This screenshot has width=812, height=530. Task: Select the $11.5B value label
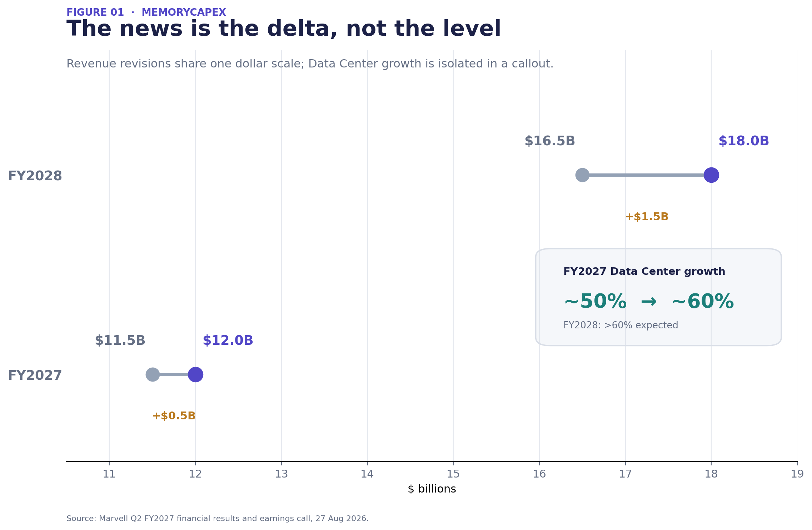[x=120, y=340]
